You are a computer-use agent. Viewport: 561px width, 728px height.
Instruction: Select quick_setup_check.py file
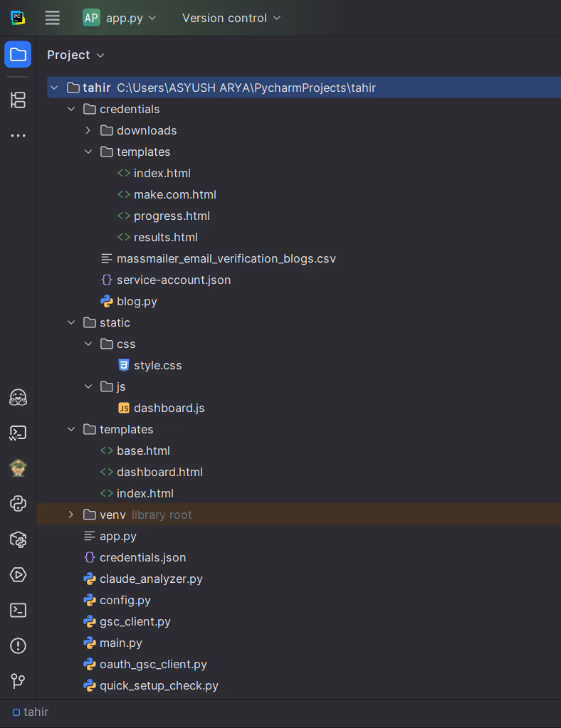click(x=159, y=686)
